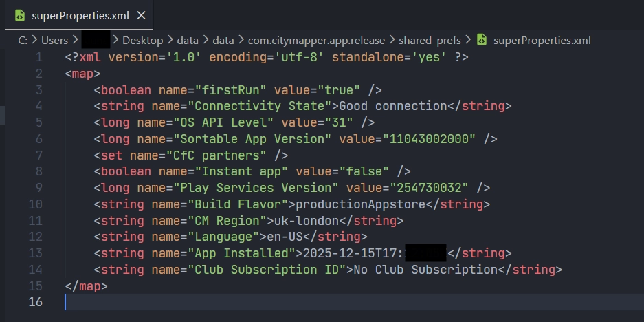This screenshot has width=644, height=322.
Task: Click superProperties.xml in the breadcrumb
Action: tap(542, 41)
